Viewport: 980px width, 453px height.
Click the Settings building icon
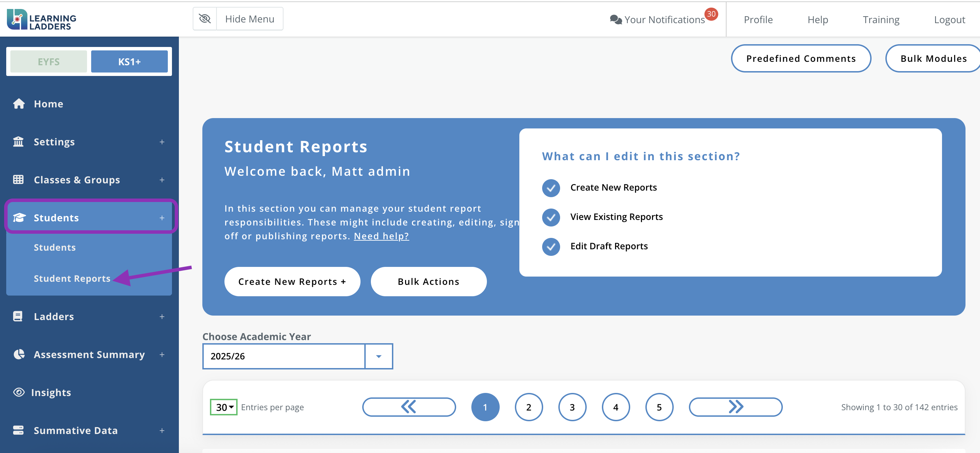tap(18, 142)
